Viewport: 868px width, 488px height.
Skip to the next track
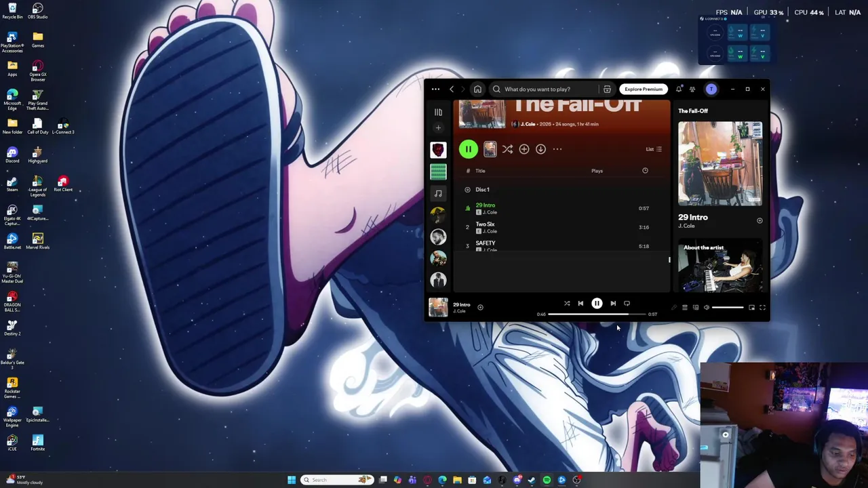(613, 304)
